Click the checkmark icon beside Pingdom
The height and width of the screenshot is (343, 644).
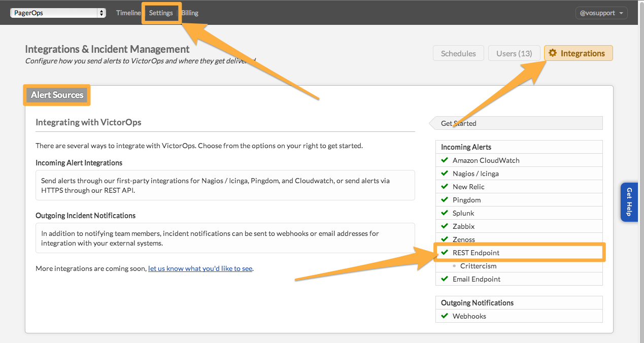445,199
